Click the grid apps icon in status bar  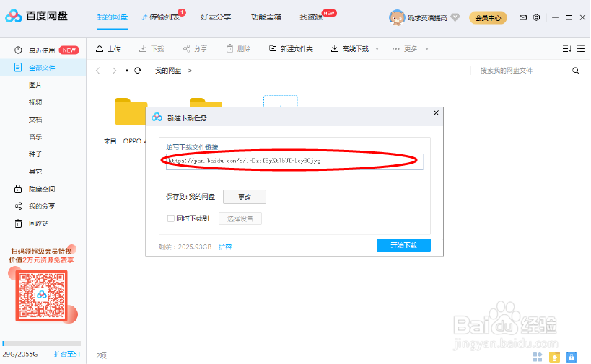(538, 357)
